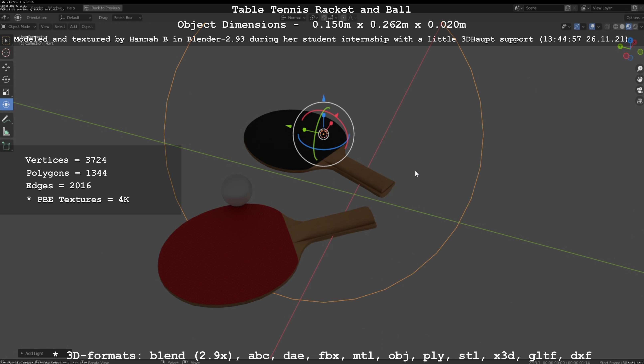644x364 pixels.
Task: Open the Drag Select Box dropdown
Action: tap(127, 17)
